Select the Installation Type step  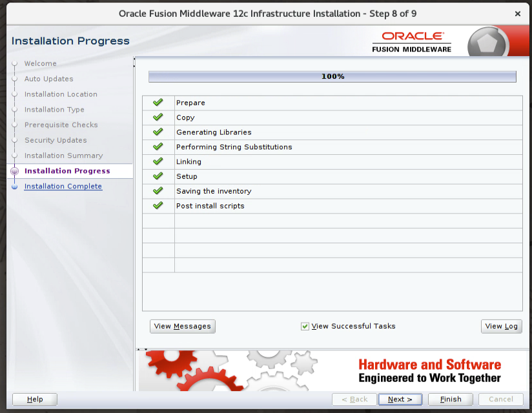54,110
